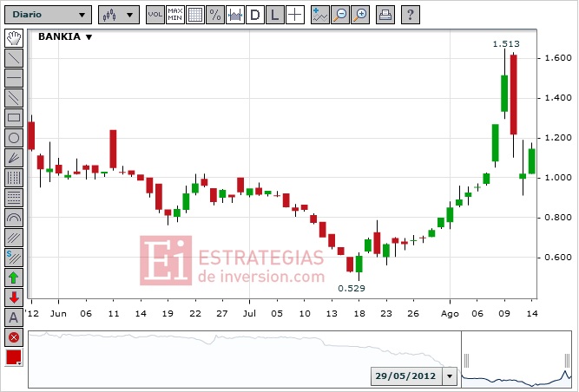The width and height of the screenshot is (579, 392).
Task: Select the A text annotation tool
Action: 14,317
